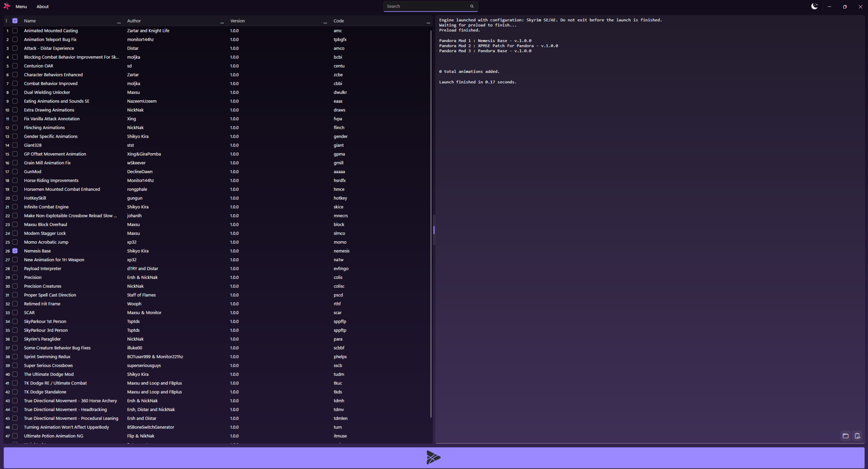Screen dimensions: 868x469
Task: Enable the Payload Interpreter checkbox
Action: [15, 268]
